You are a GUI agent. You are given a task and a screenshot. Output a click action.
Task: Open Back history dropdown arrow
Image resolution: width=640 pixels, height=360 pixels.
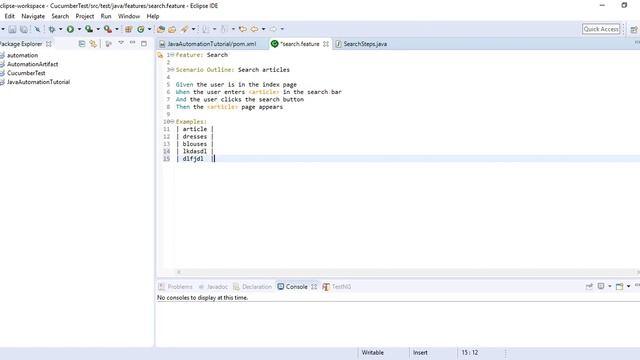pos(263,29)
